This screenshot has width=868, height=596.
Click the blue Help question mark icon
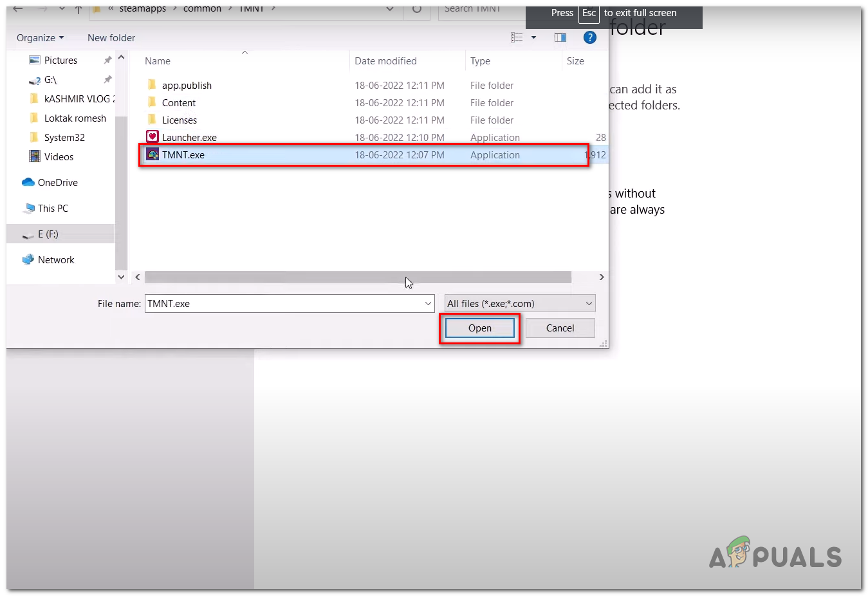(x=589, y=37)
